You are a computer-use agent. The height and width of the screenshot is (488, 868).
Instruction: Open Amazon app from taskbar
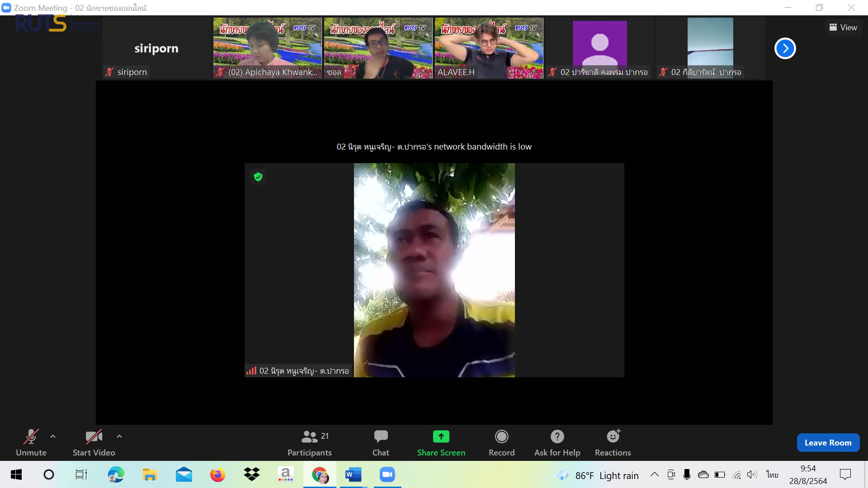(x=286, y=474)
